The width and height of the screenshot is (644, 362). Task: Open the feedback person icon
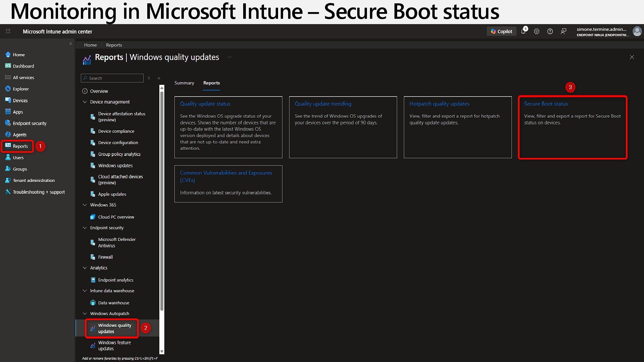[563, 32]
